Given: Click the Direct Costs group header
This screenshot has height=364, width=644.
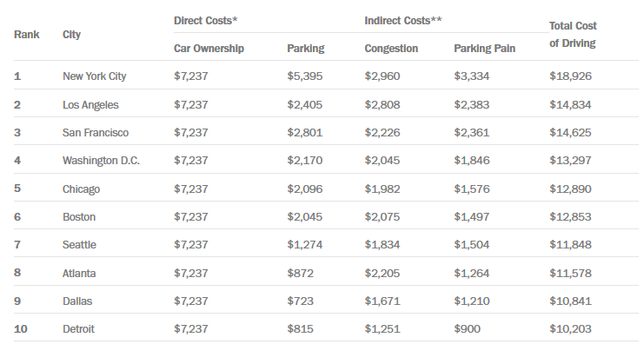Looking at the screenshot, I should 209,18.
